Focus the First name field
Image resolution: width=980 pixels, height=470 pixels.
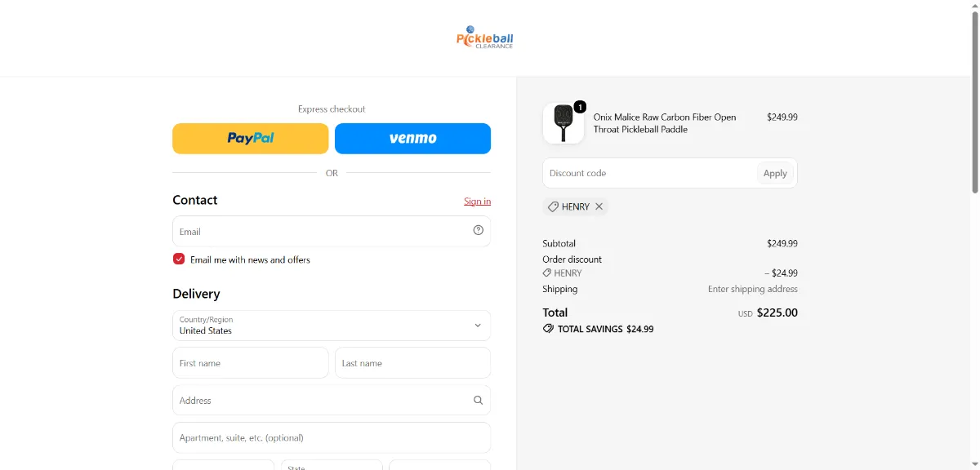pyautogui.click(x=250, y=363)
